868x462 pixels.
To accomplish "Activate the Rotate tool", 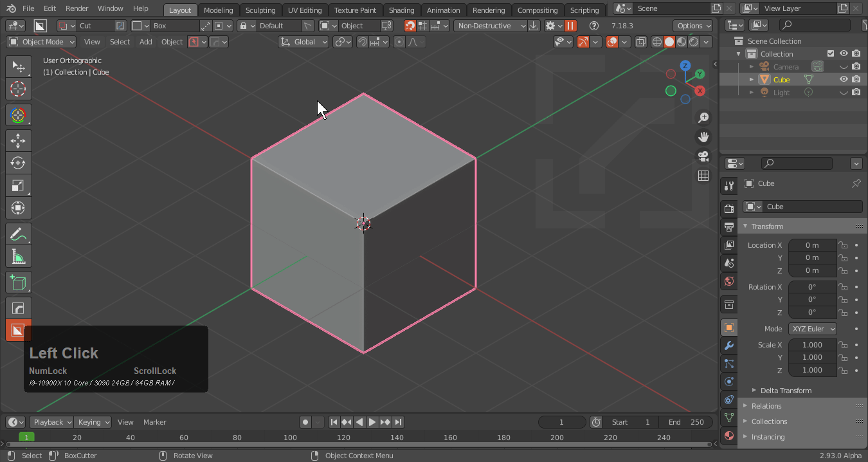I will 18,163.
